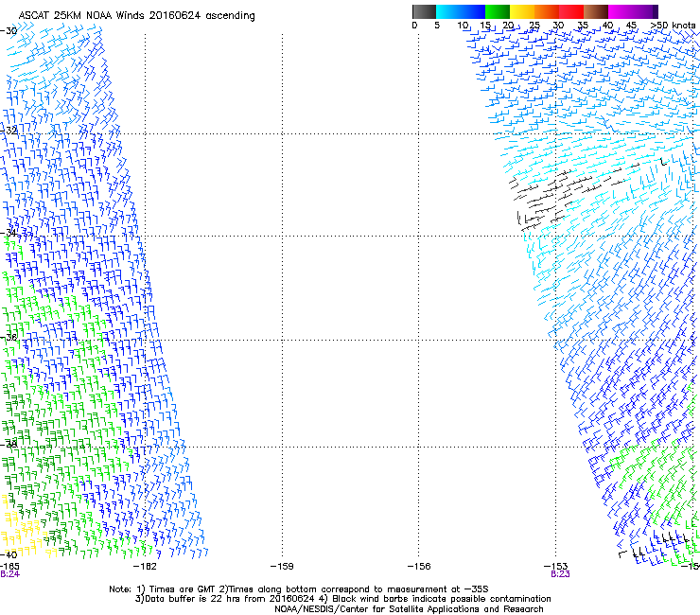Click the 'Note: 1) Times are GMT' line

299,589
